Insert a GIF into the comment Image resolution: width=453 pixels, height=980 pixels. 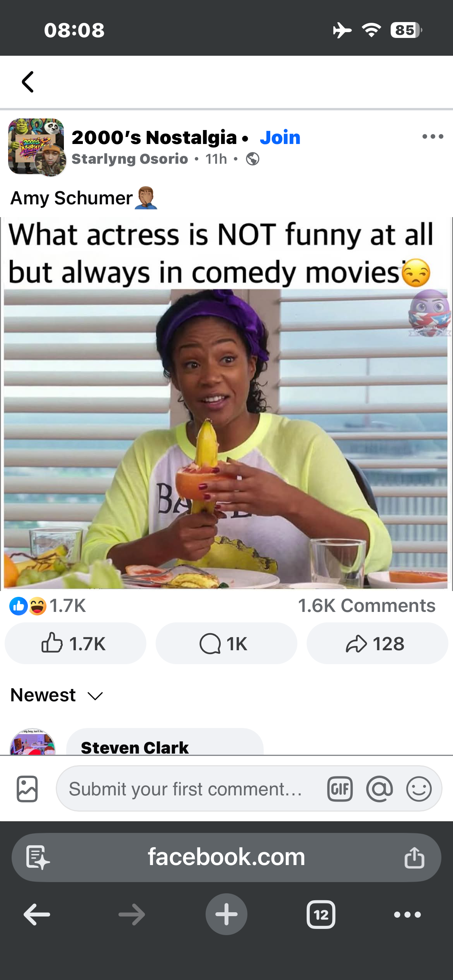click(340, 789)
